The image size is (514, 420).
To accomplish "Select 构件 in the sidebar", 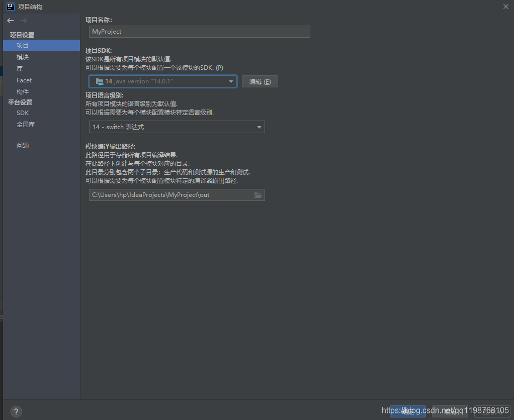I will click(22, 91).
